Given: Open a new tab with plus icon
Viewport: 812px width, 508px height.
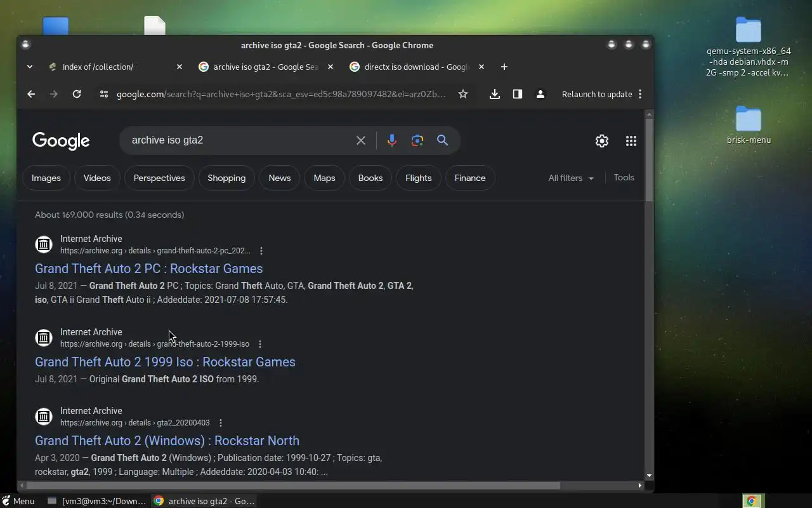Looking at the screenshot, I should tap(504, 67).
